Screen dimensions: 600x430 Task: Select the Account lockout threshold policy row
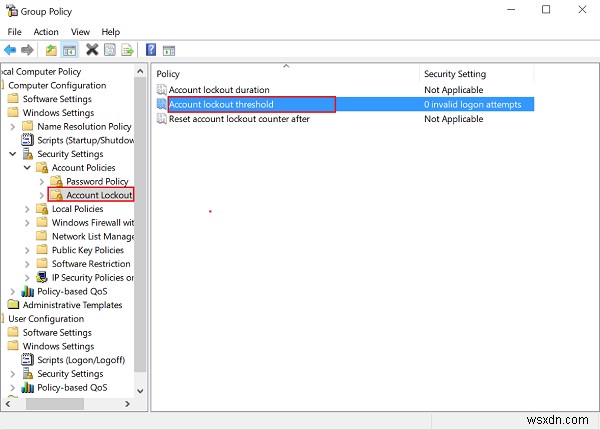pos(344,104)
